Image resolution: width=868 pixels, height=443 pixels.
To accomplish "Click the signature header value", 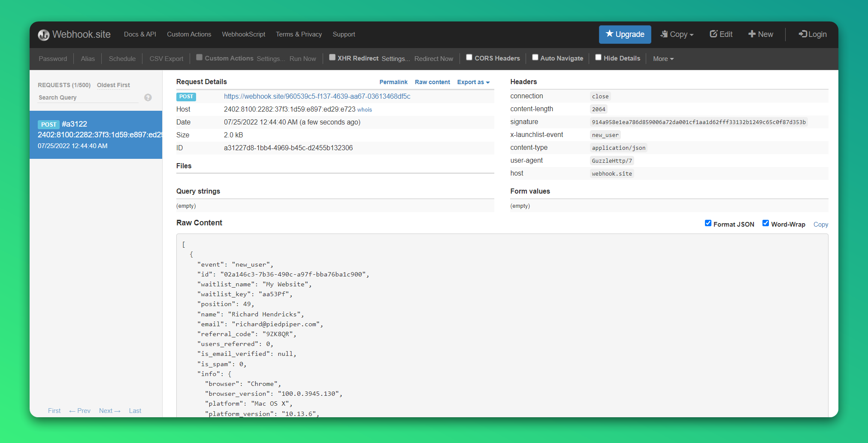I will (x=699, y=122).
